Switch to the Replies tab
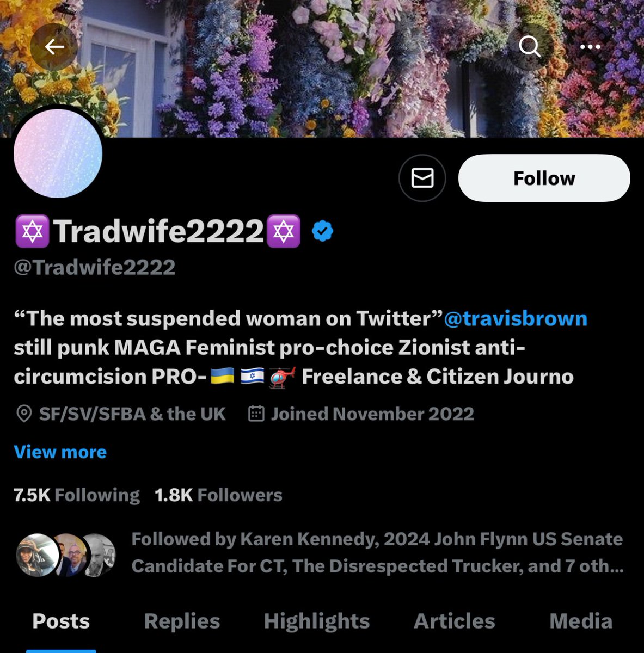The width and height of the screenshot is (644, 653). coord(182,621)
